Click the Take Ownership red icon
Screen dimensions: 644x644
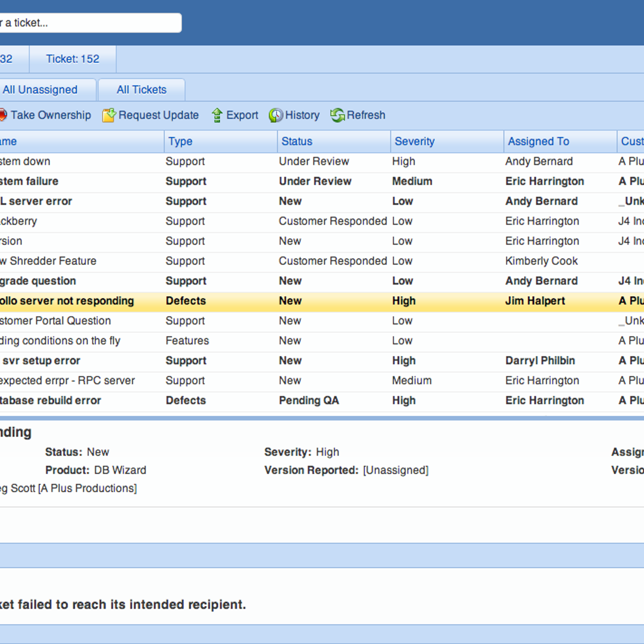(x=3, y=115)
